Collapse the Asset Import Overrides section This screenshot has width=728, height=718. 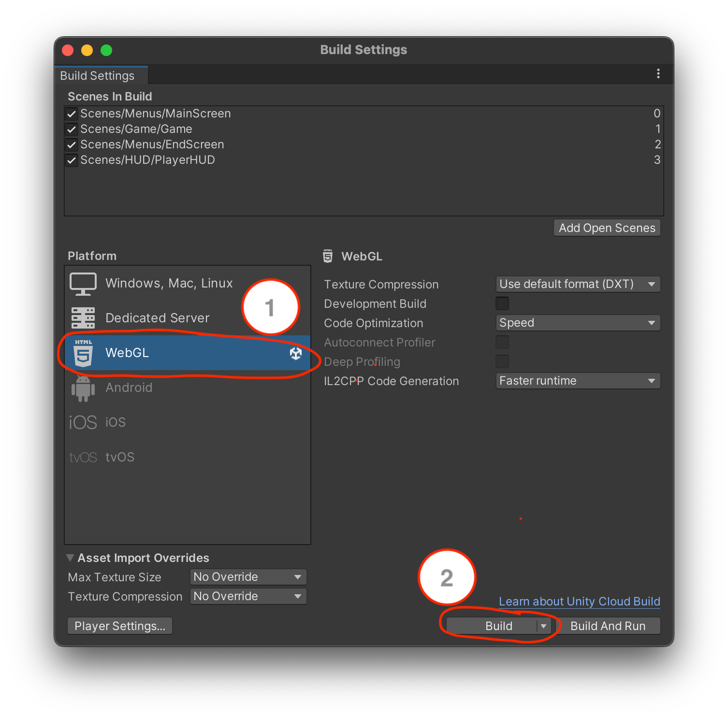click(71, 558)
